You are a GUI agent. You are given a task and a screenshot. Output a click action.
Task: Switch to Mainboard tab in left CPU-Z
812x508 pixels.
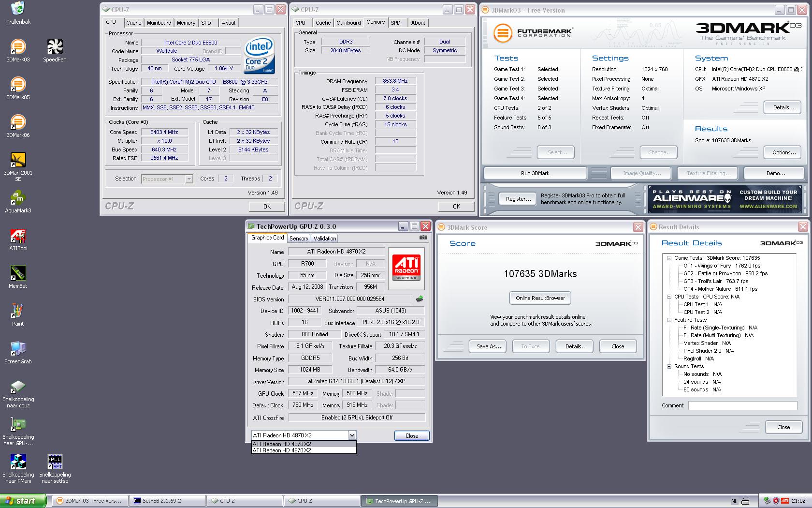pyautogui.click(x=159, y=23)
